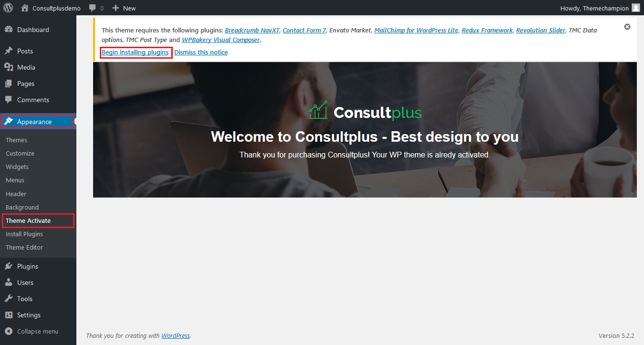Screen dimensions: 644x345
Task: Click the Posts pushpin icon
Action: (x=9, y=51)
